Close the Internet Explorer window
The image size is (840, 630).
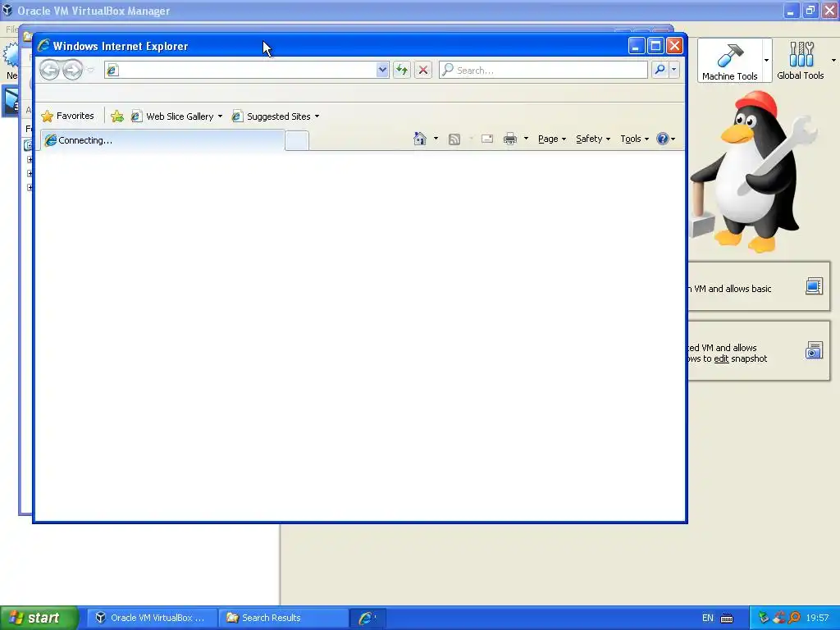tap(674, 46)
